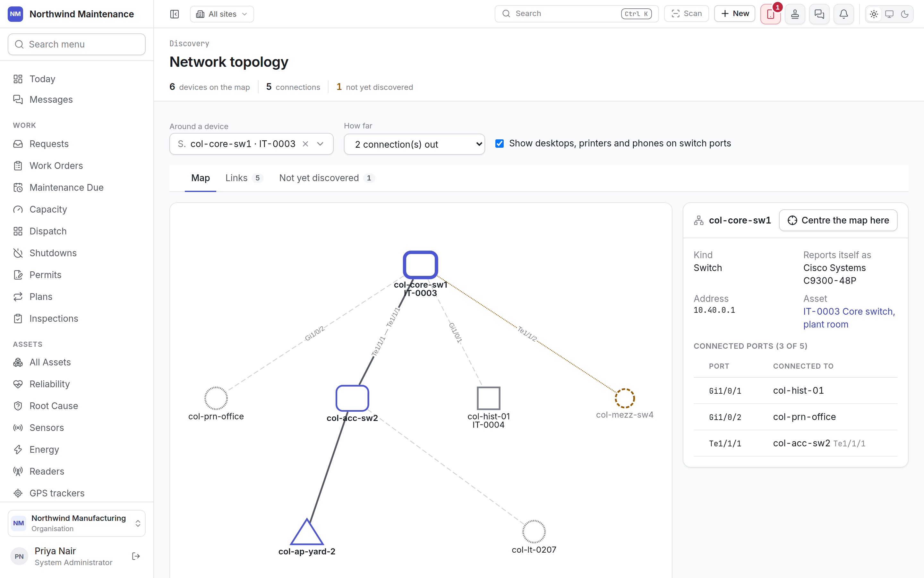Expand the Around a device combo box

(320, 144)
